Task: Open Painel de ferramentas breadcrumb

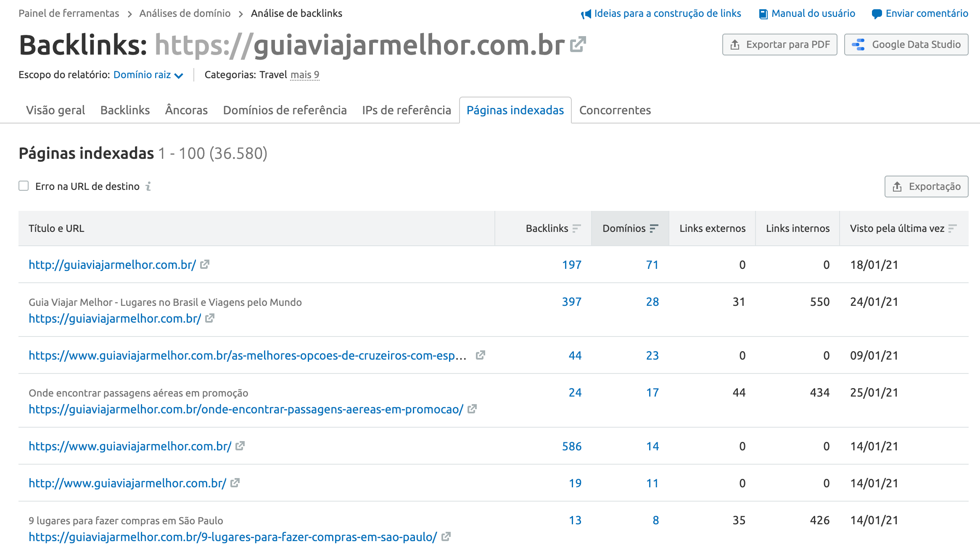Action: coord(69,13)
